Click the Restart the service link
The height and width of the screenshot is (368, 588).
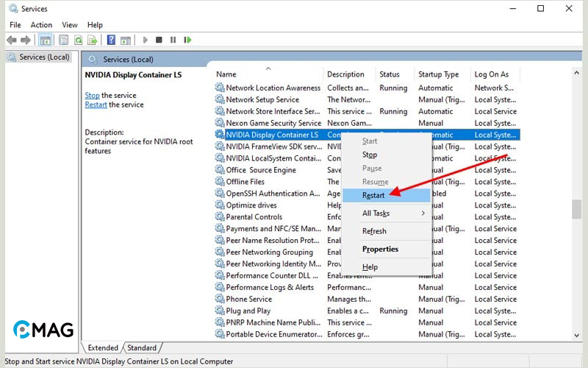tap(96, 105)
